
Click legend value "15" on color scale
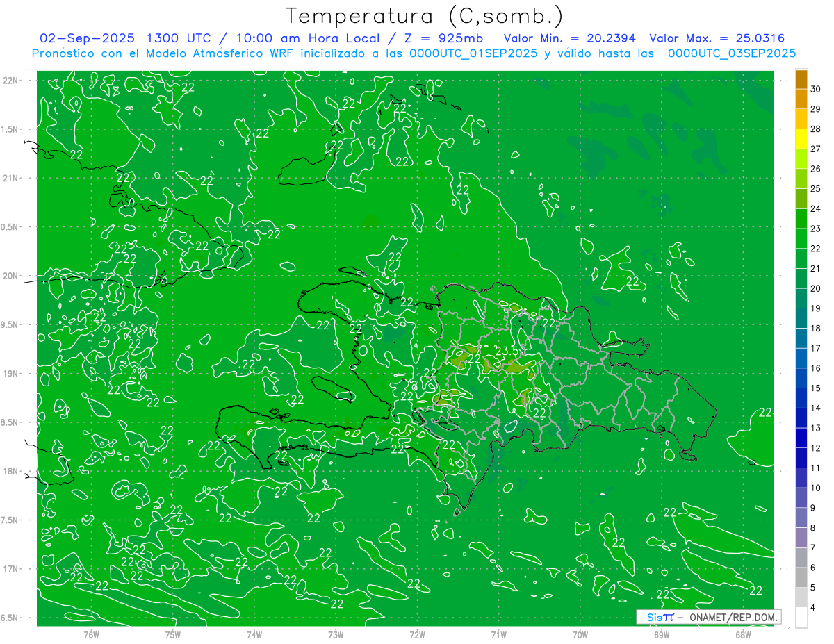pyautogui.click(x=815, y=388)
